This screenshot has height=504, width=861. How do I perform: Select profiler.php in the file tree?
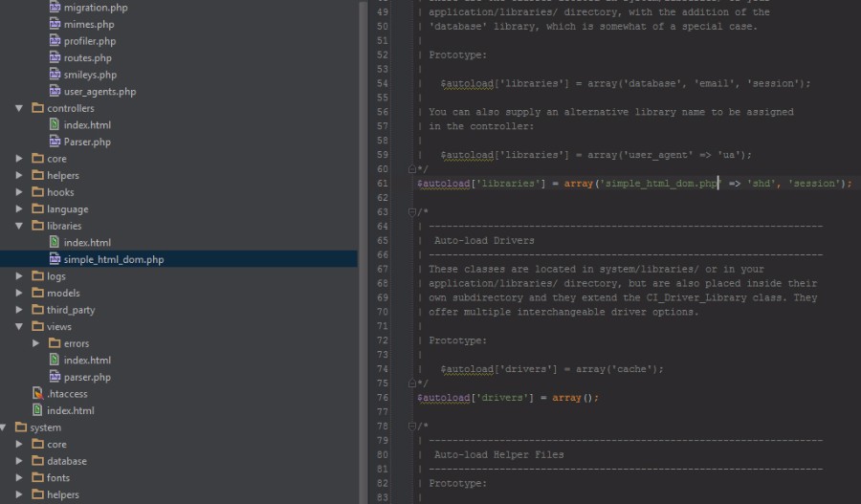[90, 41]
